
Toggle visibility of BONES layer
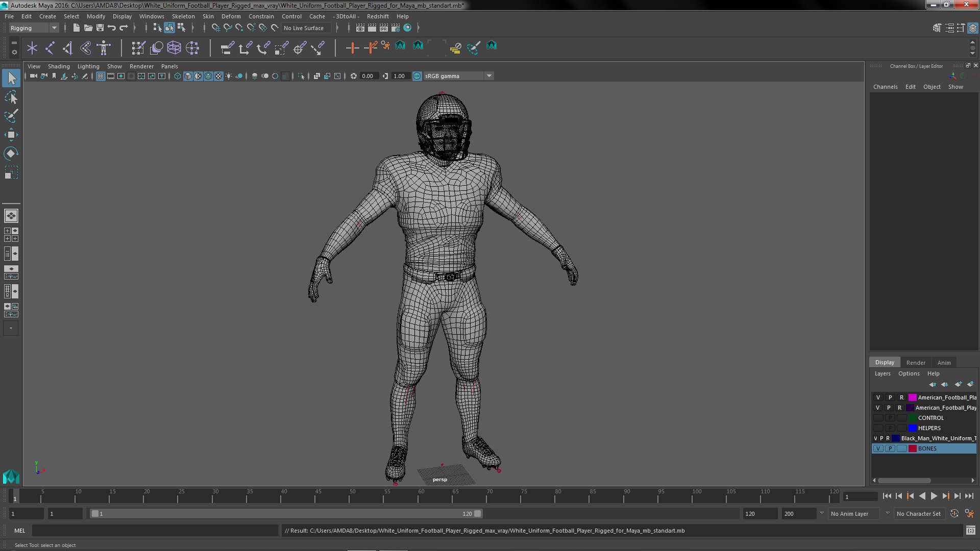878,448
